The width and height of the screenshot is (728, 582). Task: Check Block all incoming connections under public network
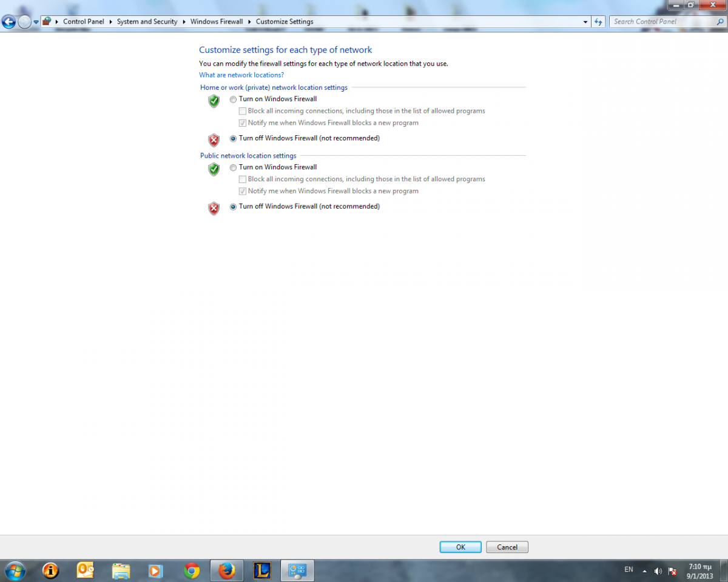(243, 179)
